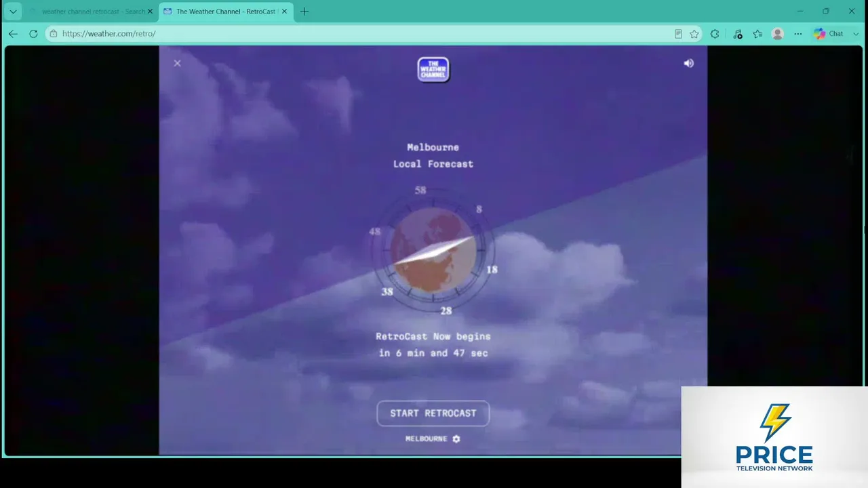Open the Settings and more ellipsis menu

pos(798,34)
